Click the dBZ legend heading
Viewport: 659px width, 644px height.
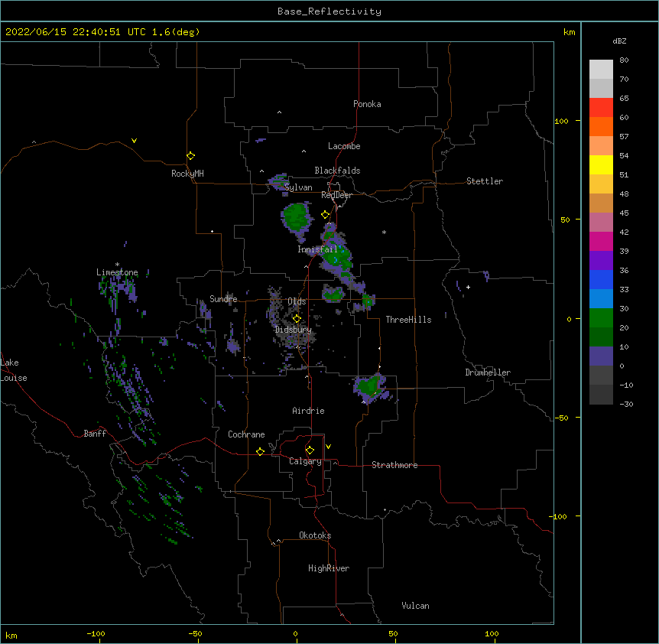point(619,41)
